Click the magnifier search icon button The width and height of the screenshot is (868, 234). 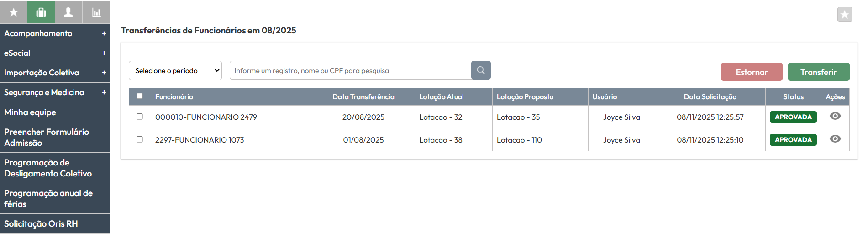point(481,70)
